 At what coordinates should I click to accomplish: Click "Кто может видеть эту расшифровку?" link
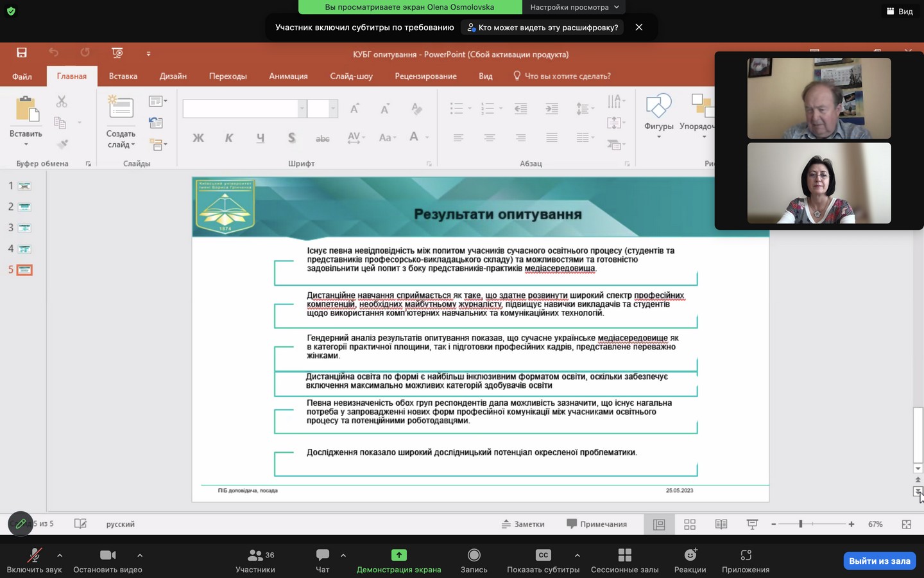pyautogui.click(x=542, y=28)
